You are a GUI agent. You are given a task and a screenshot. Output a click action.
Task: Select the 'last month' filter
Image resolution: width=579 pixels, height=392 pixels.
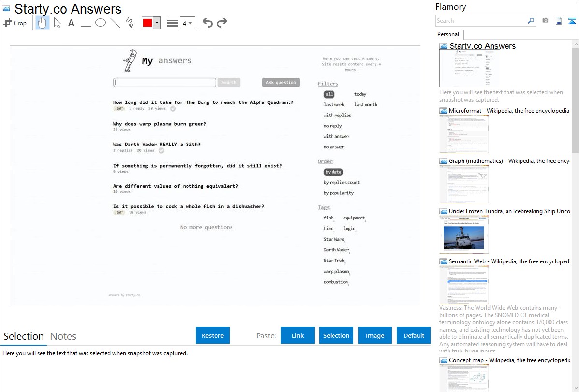[x=365, y=104]
